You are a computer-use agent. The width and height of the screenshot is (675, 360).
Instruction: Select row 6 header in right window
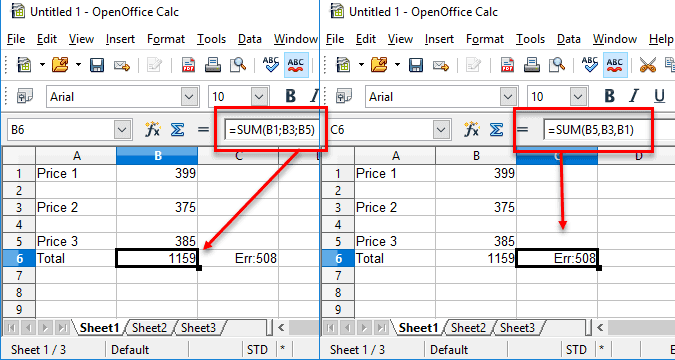point(338,258)
